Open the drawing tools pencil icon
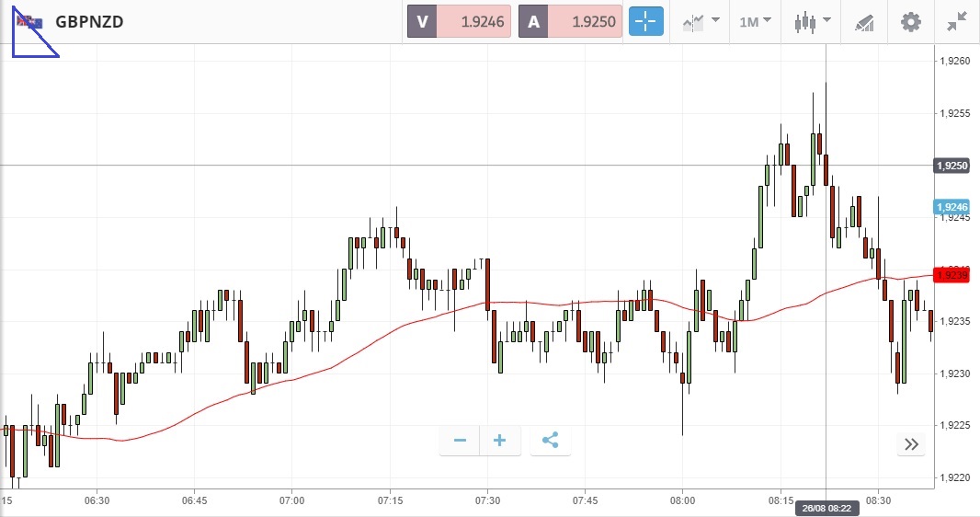The width and height of the screenshot is (980, 517). (x=864, y=21)
